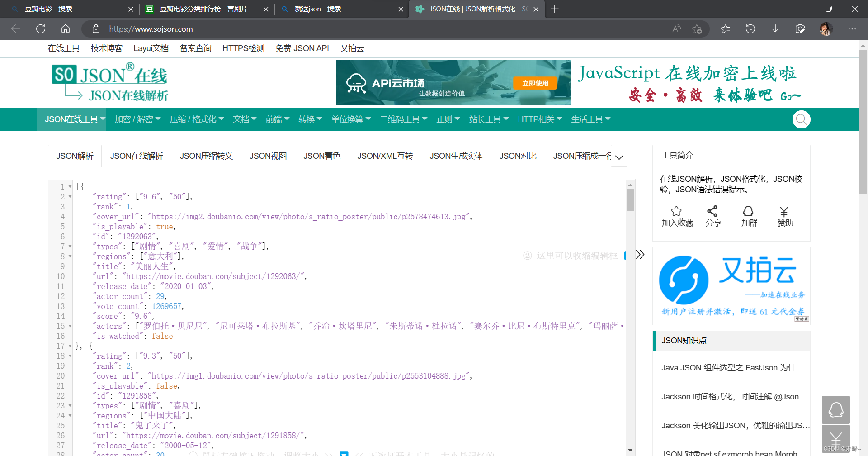Open the user profile avatar
This screenshot has height=456, width=868.
[826, 29]
